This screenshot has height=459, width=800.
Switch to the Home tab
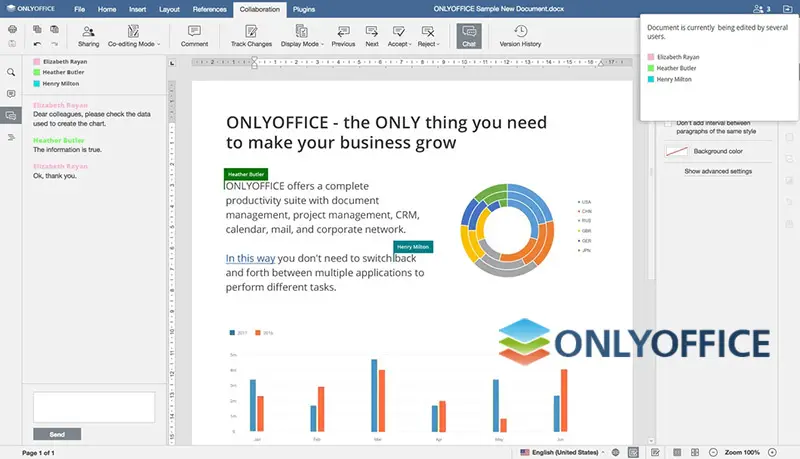click(107, 9)
